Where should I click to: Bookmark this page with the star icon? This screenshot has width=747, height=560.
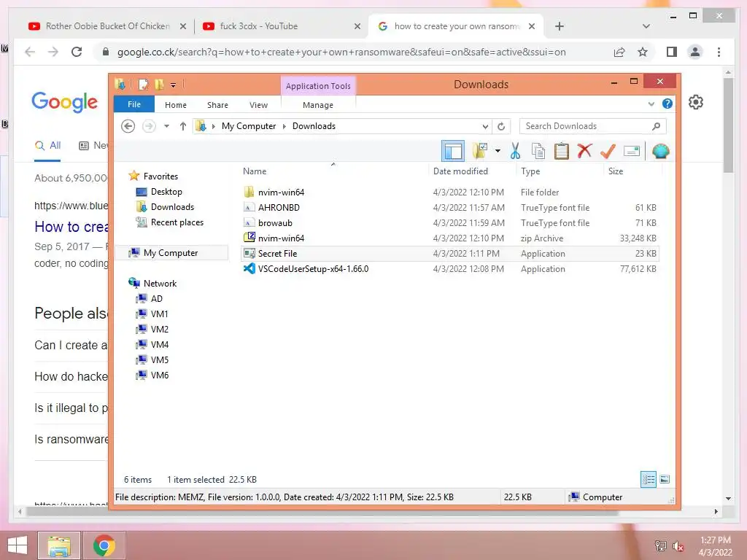tap(642, 52)
